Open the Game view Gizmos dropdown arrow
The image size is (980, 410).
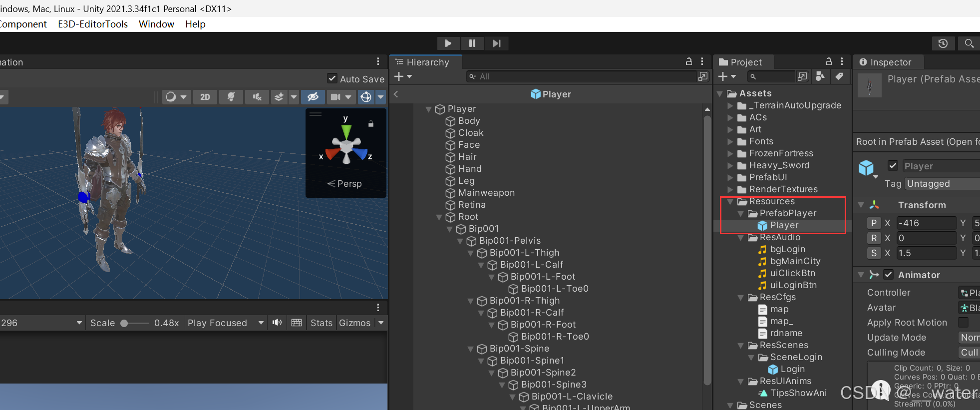(x=381, y=323)
